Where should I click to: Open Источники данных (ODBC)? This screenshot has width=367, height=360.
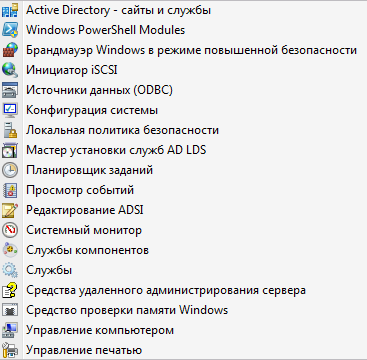pyautogui.click(x=99, y=90)
